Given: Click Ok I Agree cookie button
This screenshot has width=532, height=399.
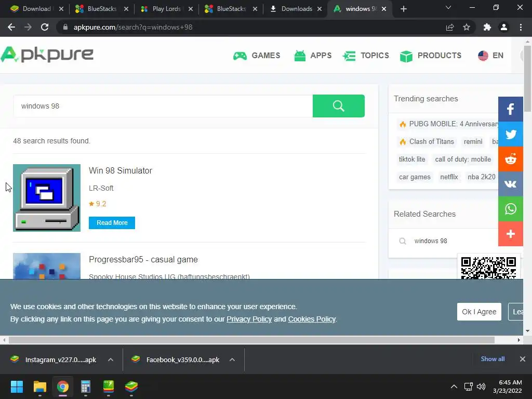Looking at the screenshot, I should coord(479,312).
